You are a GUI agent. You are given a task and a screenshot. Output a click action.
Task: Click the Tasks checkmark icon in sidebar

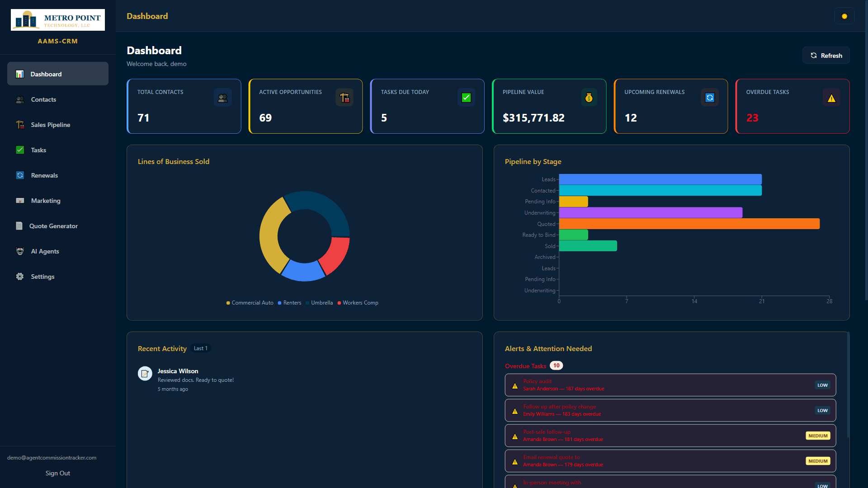(20, 150)
